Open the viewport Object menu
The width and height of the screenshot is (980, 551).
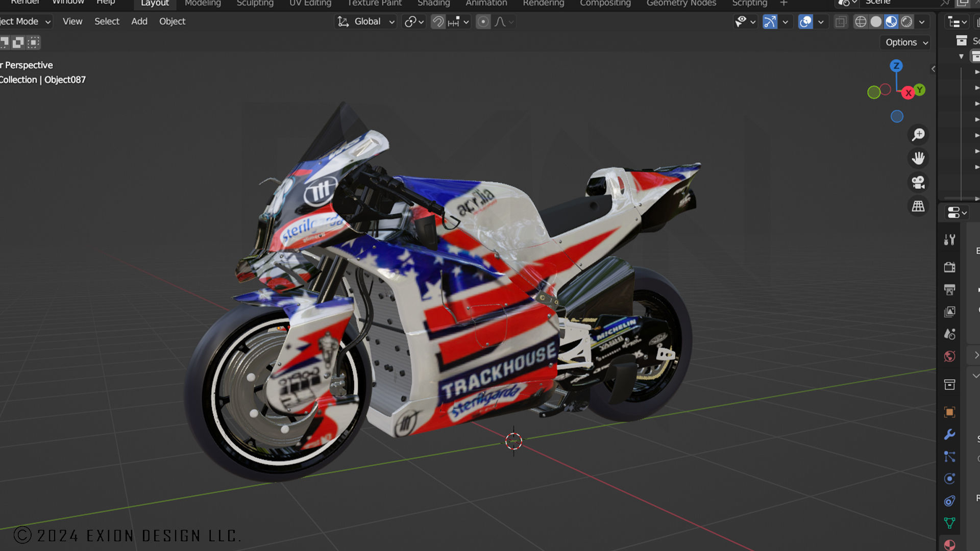tap(172, 21)
